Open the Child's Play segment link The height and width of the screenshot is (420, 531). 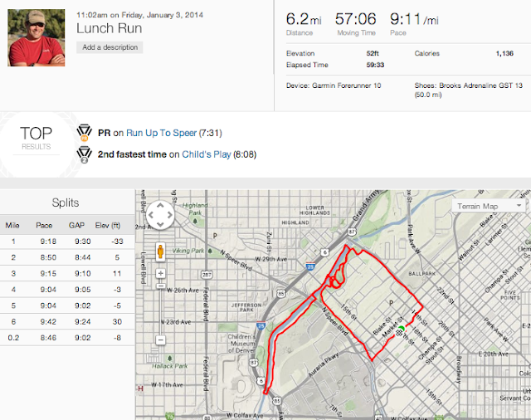pos(207,154)
